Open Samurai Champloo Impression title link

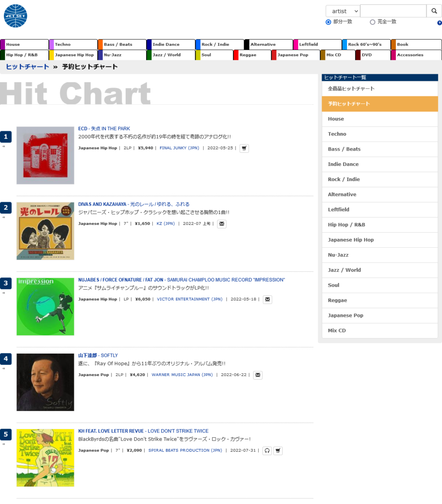pos(182,280)
